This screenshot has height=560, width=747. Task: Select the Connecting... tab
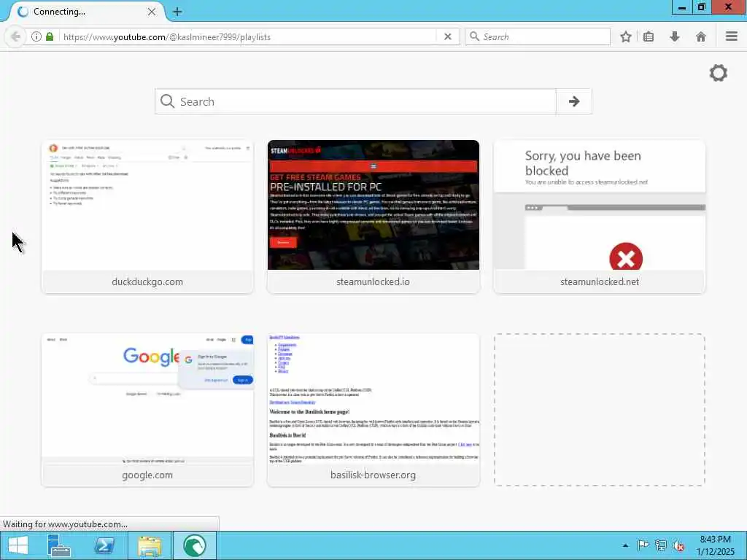86,12
